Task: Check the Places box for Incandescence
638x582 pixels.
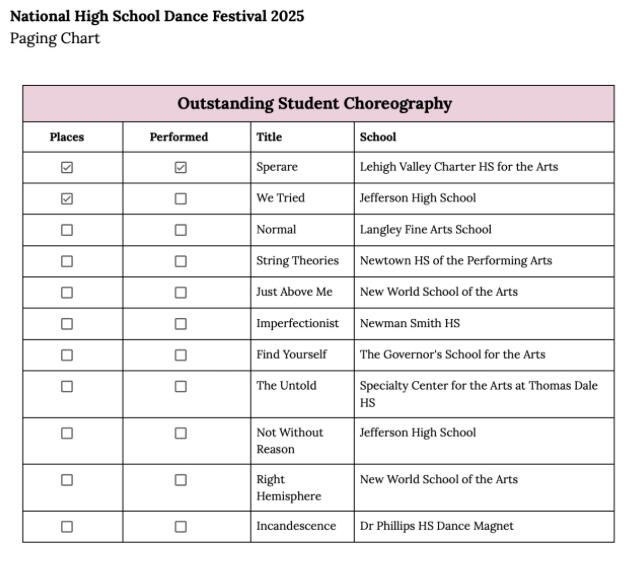Action: [67, 527]
